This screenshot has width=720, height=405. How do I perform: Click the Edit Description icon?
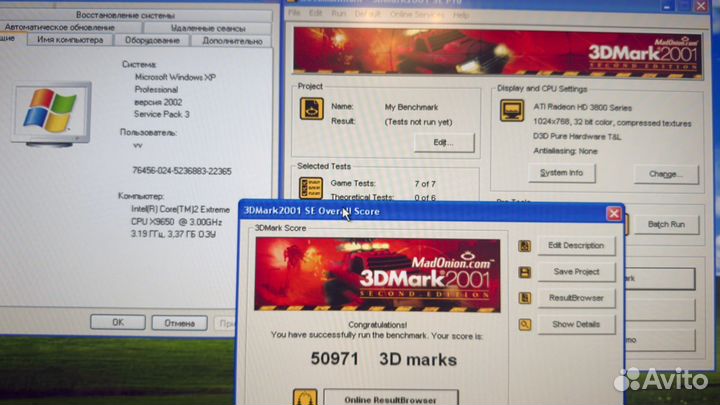524,246
